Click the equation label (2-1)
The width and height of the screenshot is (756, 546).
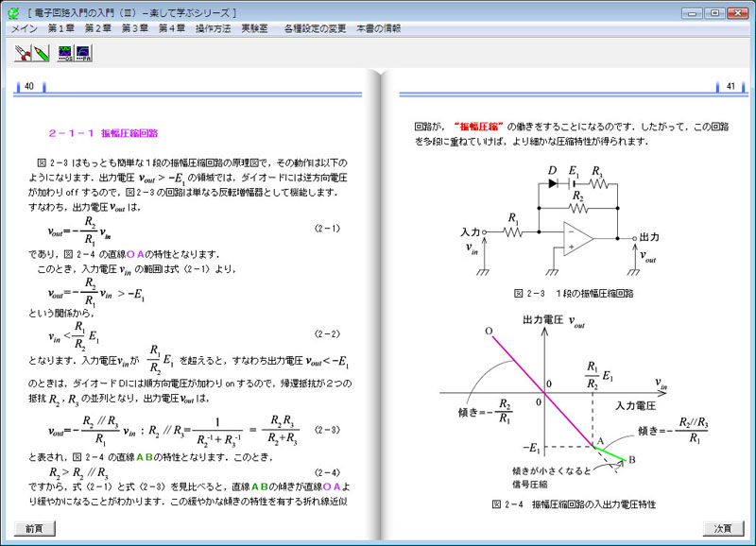pos(327,229)
